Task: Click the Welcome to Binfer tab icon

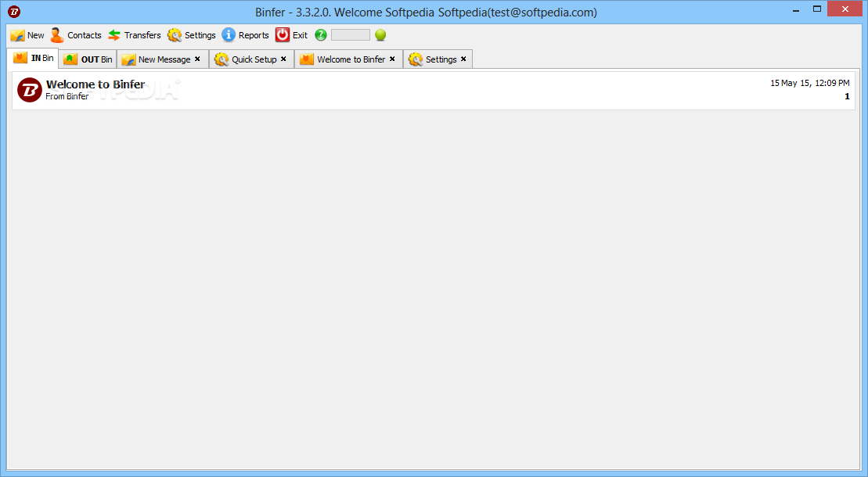Action: 307,59
